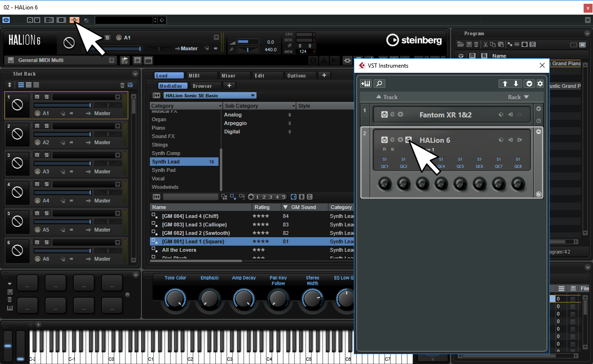The image size is (593, 364).
Task: Click rating filter number 3
Action: 271,197
